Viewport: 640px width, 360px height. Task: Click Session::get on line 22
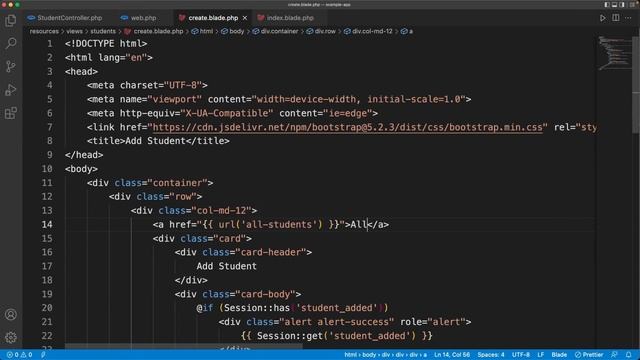pyautogui.click(x=290, y=336)
